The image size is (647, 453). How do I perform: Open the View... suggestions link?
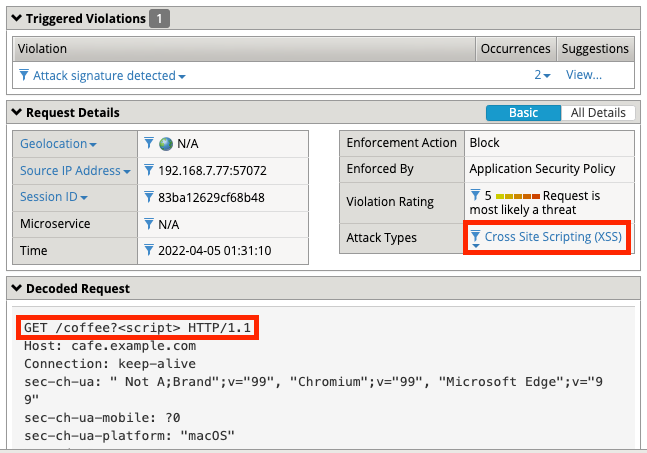coord(584,75)
